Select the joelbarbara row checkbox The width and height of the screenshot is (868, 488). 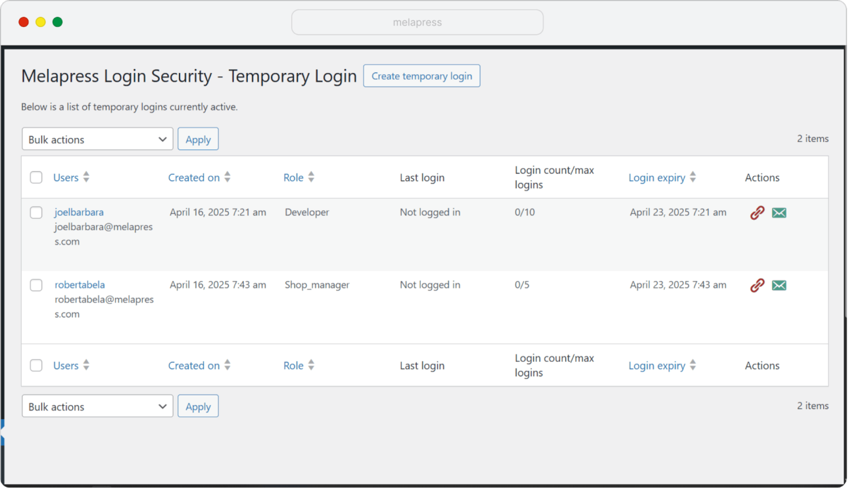point(36,212)
